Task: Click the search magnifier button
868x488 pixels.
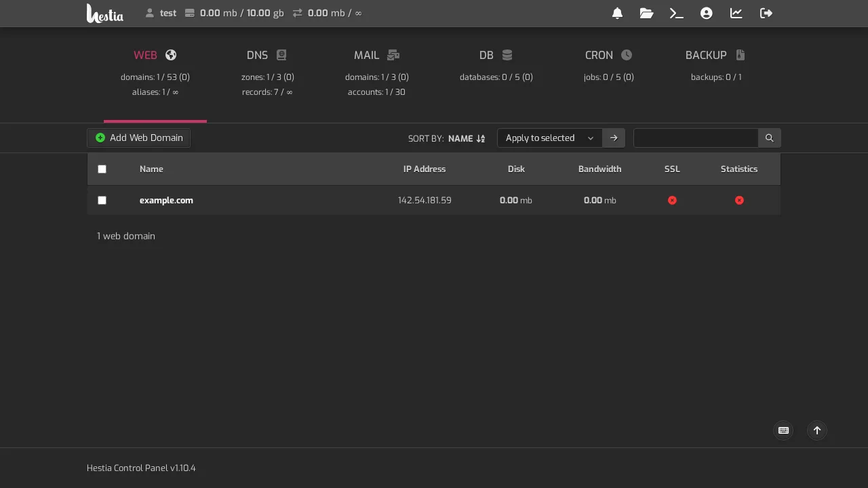Action: (770, 138)
